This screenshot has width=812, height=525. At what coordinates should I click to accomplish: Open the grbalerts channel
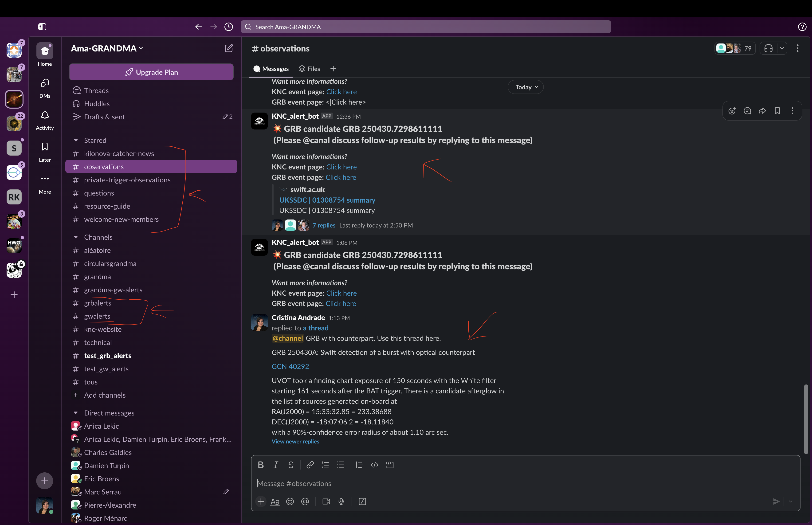coord(151,303)
